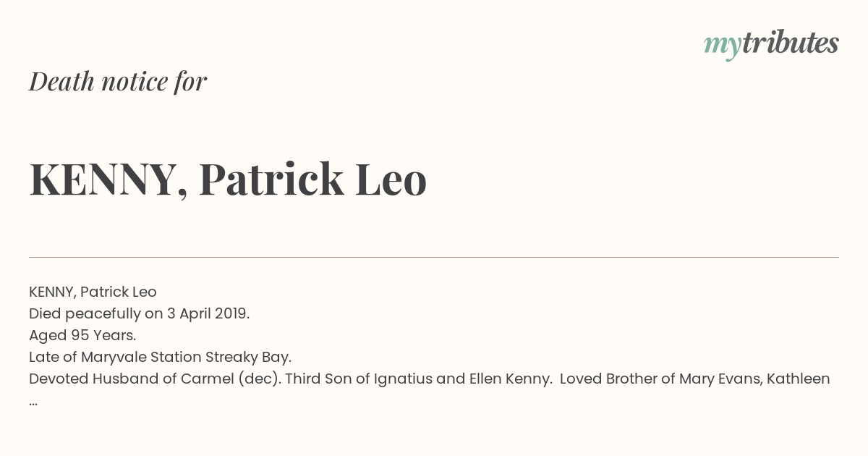Click the word "KENNY," in large title
Viewport: 868px width, 456px height.
click(x=108, y=180)
